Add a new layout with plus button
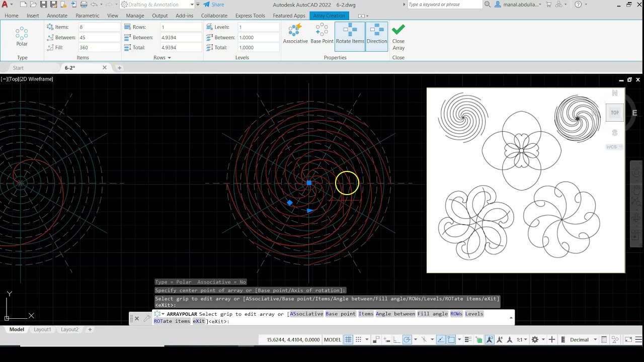This screenshot has width=644, height=362. pyautogui.click(x=90, y=329)
